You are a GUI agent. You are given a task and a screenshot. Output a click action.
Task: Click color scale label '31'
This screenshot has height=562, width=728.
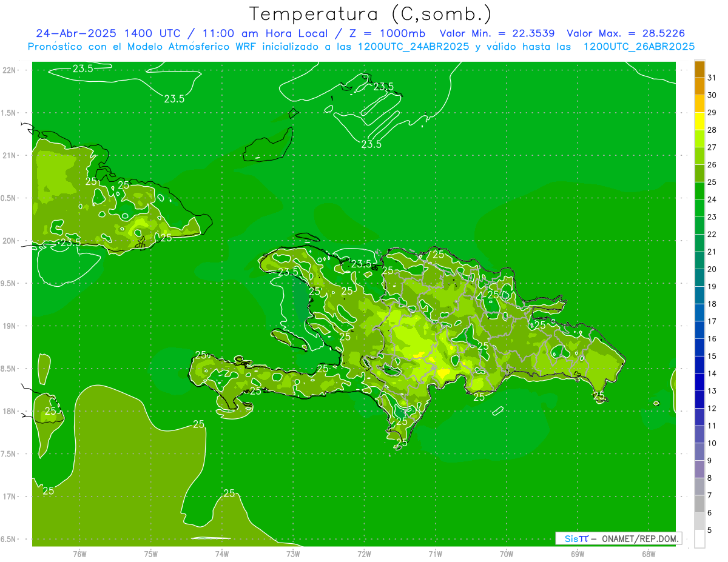click(712, 78)
